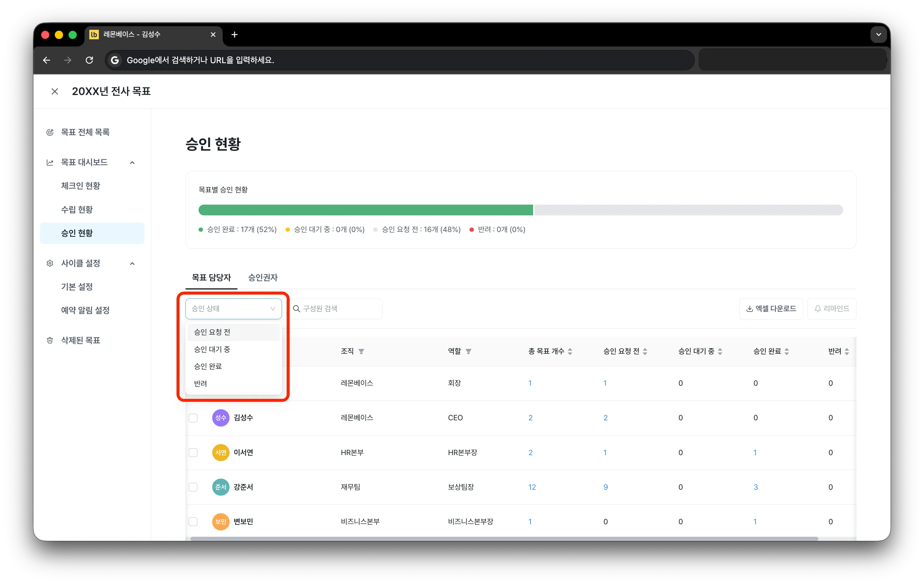Switch to the 승인권자 tab
924x585 pixels.
coord(263,278)
